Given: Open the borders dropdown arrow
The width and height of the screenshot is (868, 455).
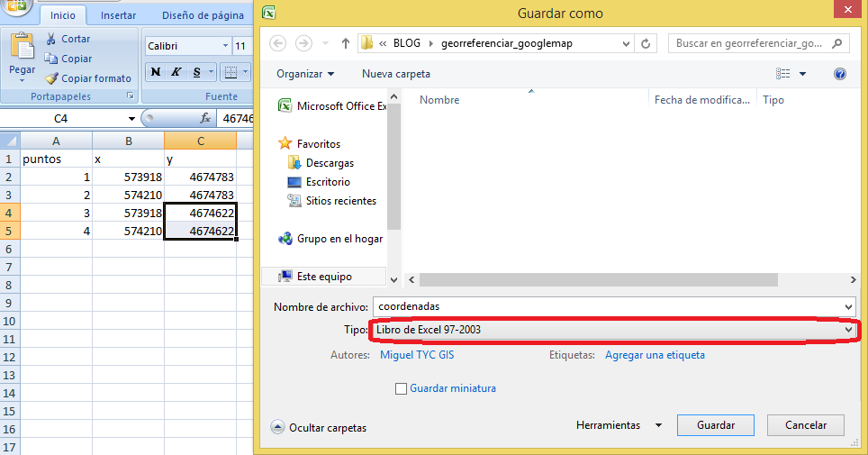Looking at the screenshot, I should tap(245, 72).
